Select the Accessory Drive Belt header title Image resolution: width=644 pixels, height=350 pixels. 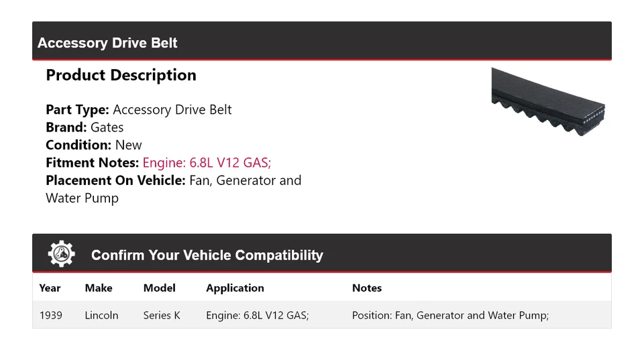click(x=107, y=43)
